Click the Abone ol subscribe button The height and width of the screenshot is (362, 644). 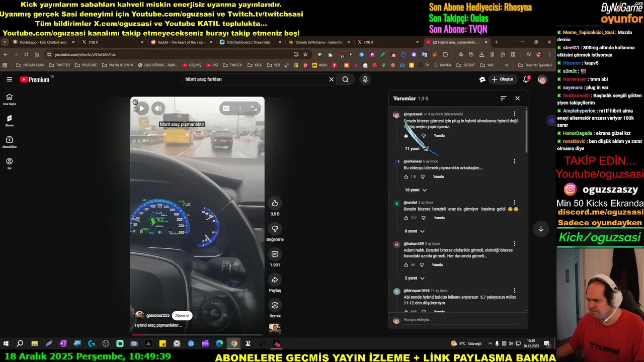182,315
